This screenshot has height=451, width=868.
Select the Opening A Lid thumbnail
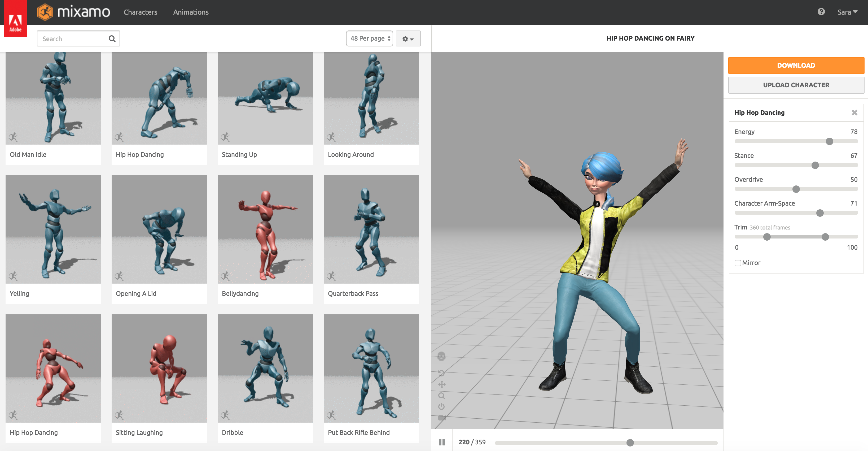(x=159, y=229)
